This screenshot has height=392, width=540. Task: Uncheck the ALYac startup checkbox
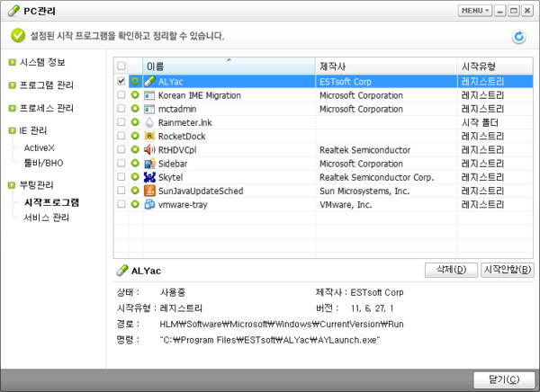coord(121,81)
